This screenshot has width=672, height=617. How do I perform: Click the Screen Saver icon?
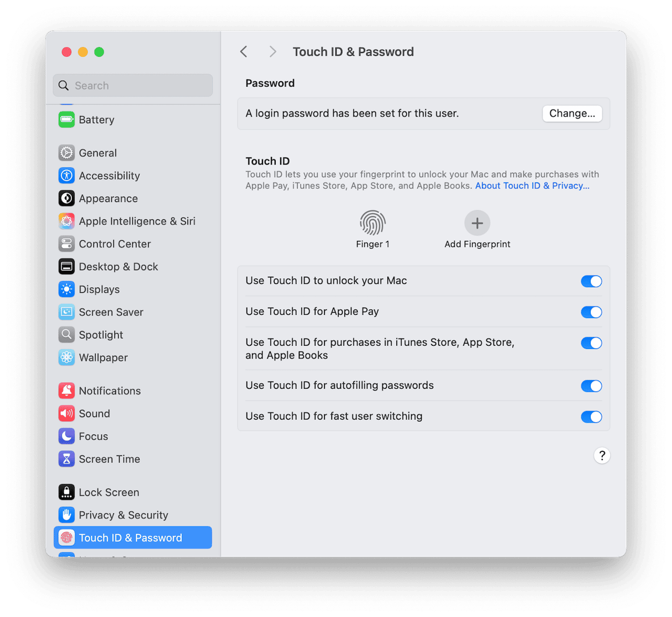pos(66,312)
